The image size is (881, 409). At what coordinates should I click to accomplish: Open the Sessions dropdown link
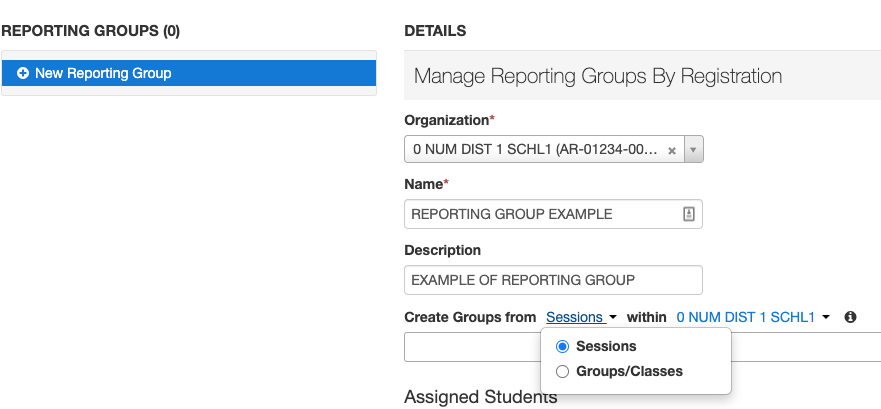tap(575, 317)
